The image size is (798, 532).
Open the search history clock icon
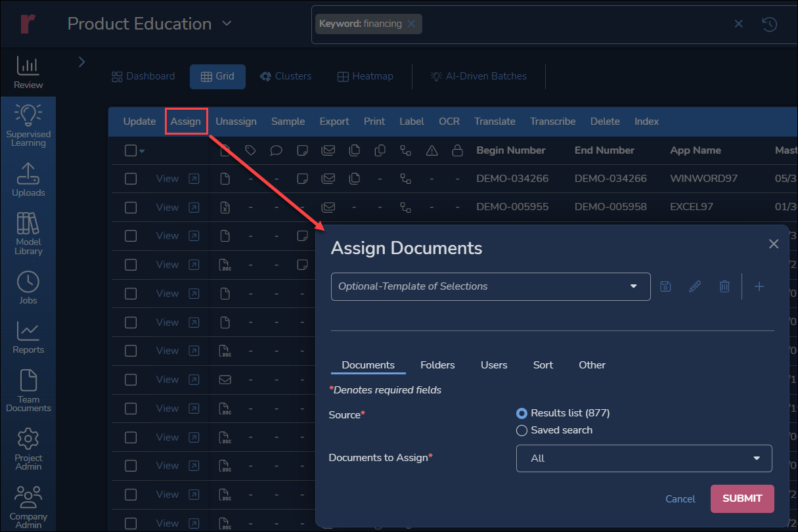[x=769, y=23]
